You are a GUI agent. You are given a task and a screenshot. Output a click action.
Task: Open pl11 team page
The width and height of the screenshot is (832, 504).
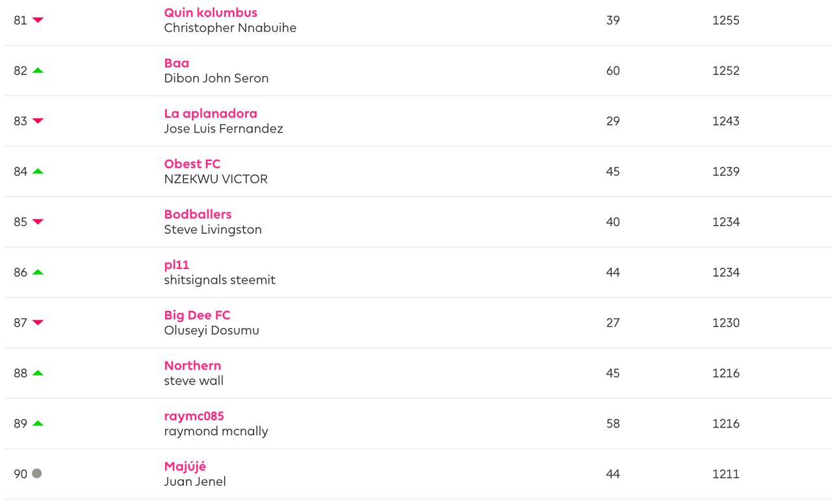(x=177, y=265)
